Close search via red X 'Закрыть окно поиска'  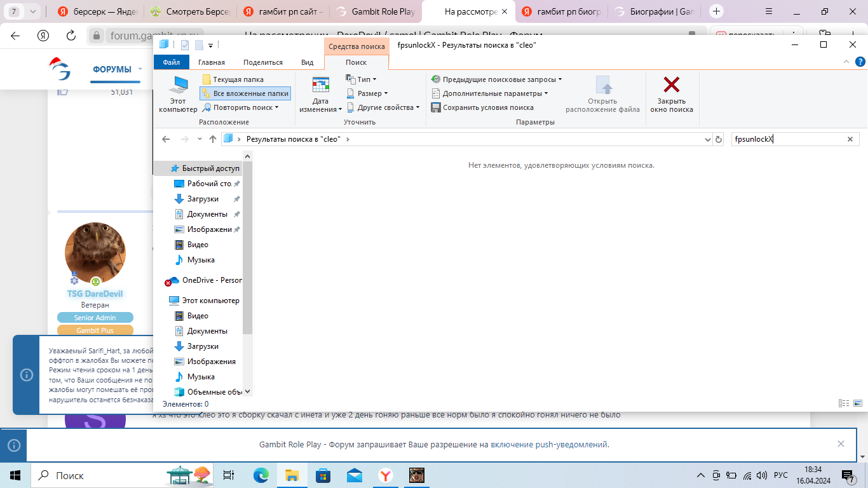click(671, 93)
